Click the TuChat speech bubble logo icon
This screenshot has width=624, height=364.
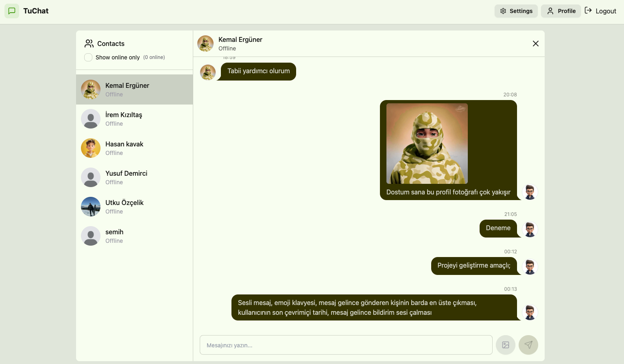coord(12,11)
